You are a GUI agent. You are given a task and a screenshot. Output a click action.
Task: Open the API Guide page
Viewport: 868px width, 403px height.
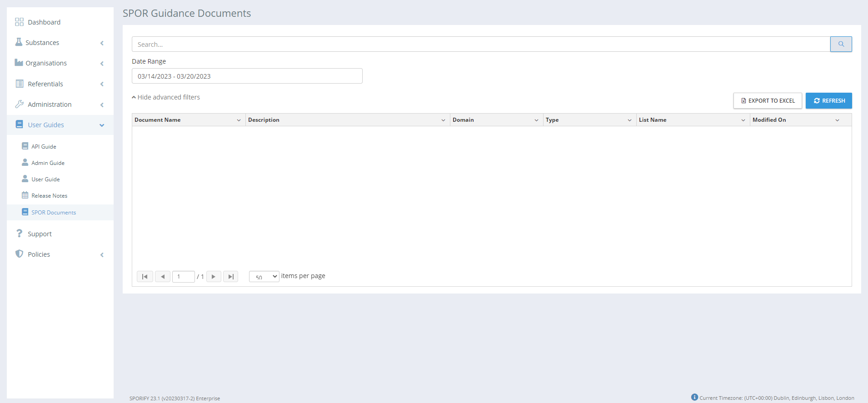tap(44, 147)
